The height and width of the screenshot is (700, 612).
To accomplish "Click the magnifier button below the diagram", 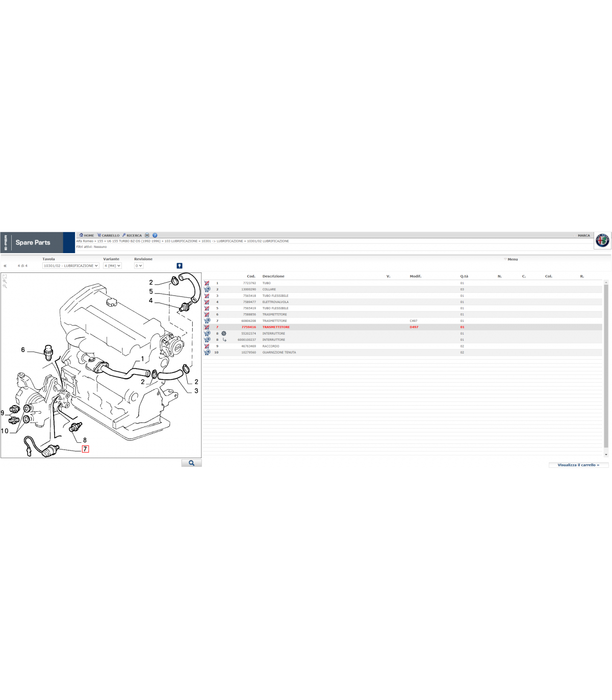I will 191,463.
